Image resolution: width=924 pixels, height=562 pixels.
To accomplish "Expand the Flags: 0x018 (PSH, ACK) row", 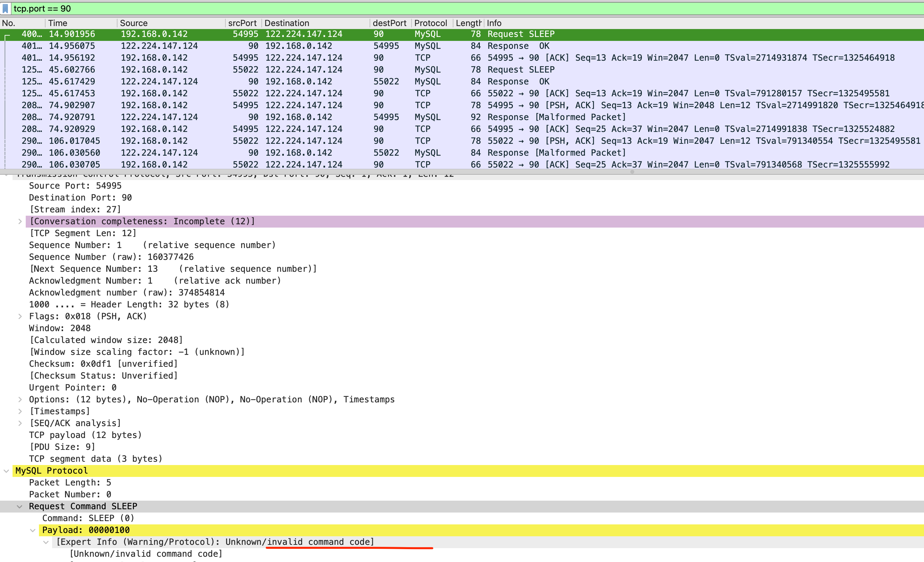I will point(20,316).
